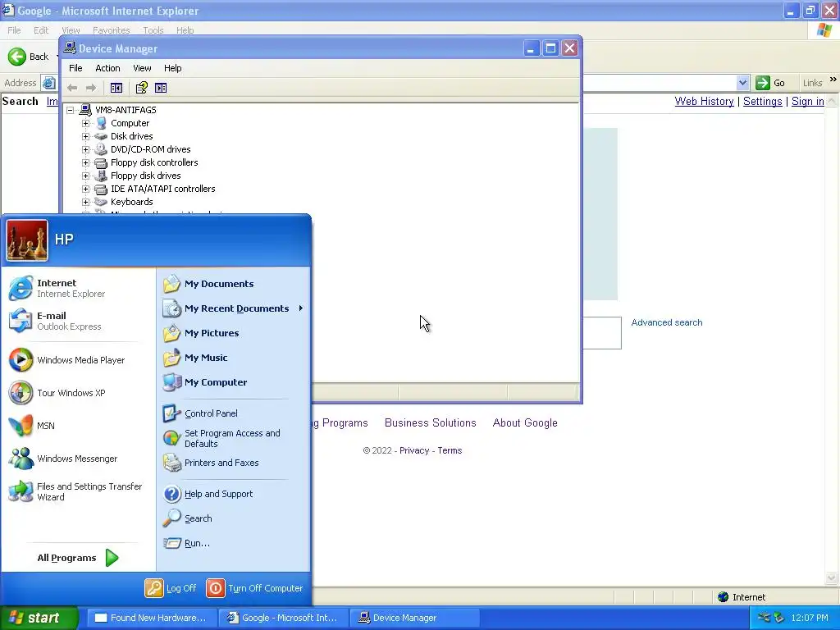840x630 pixels.
Task: Expand the Computer node
Action: [85, 123]
